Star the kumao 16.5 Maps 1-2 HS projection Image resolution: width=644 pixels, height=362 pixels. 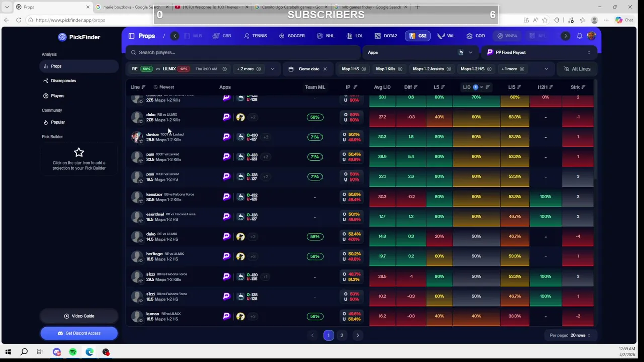(x=141, y=321)
